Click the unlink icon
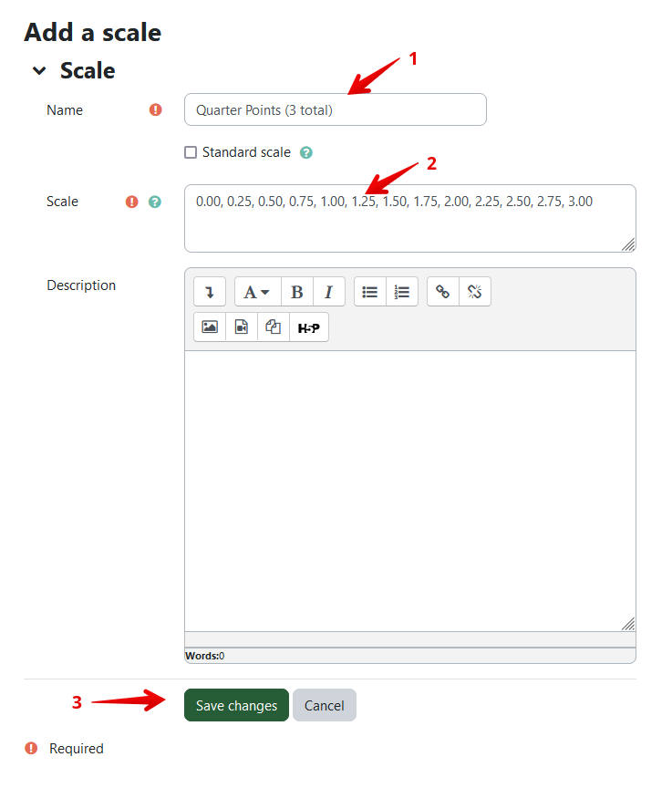 pos(475,292)
